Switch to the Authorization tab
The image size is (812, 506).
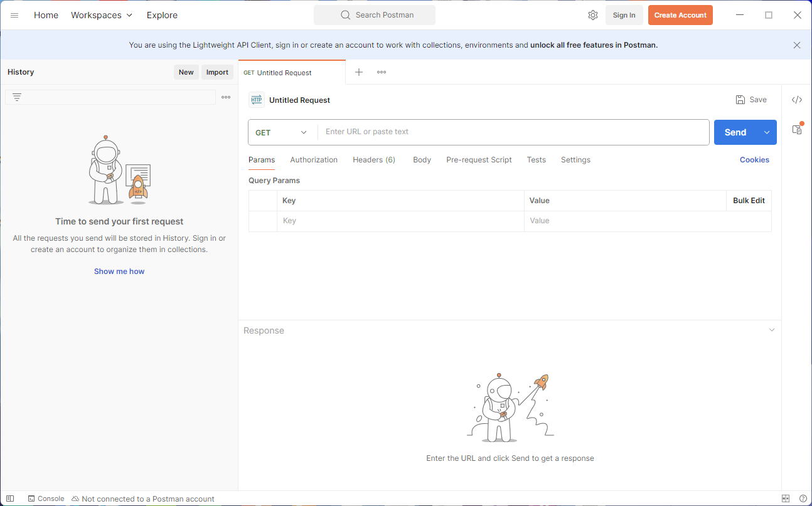[314, 160]
